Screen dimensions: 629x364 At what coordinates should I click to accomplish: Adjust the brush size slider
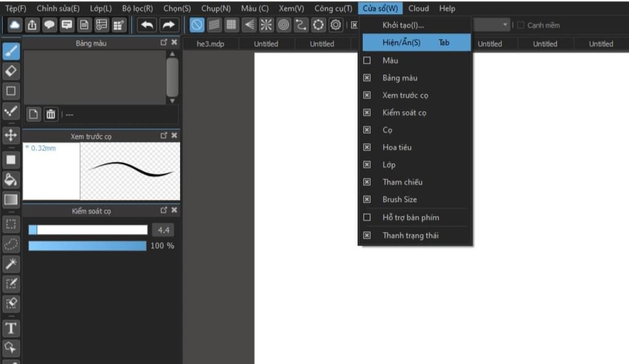(x=88, y=230)
